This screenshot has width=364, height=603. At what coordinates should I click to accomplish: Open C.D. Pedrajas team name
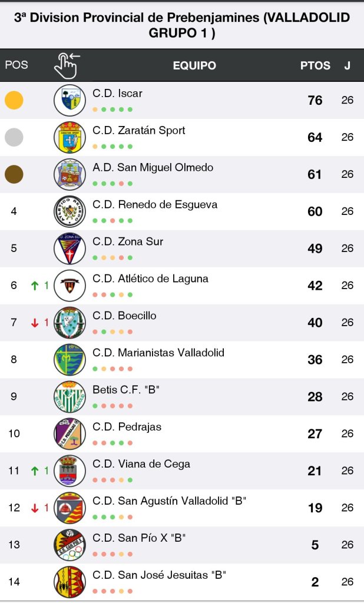click(x=127, y=427)
